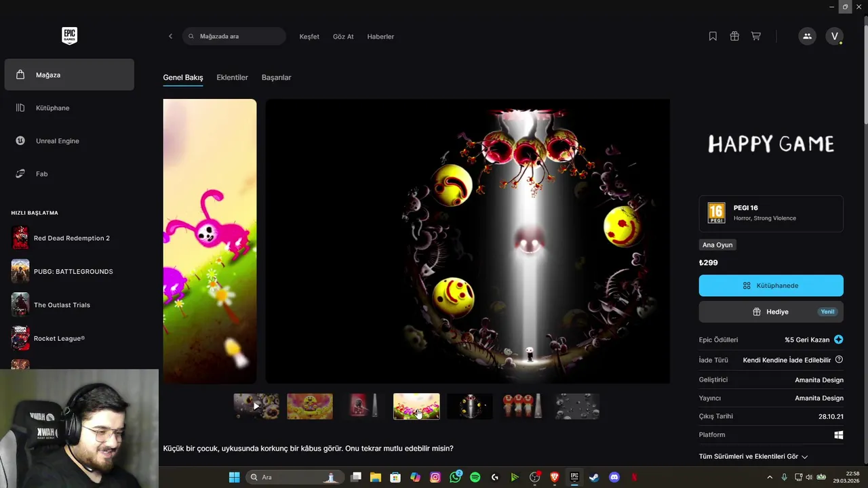Expand Tüm Sürümleri ve Eklentileri Gör
Image resolution: width=868 pixels, height=488 pixels.
[753, 457]
